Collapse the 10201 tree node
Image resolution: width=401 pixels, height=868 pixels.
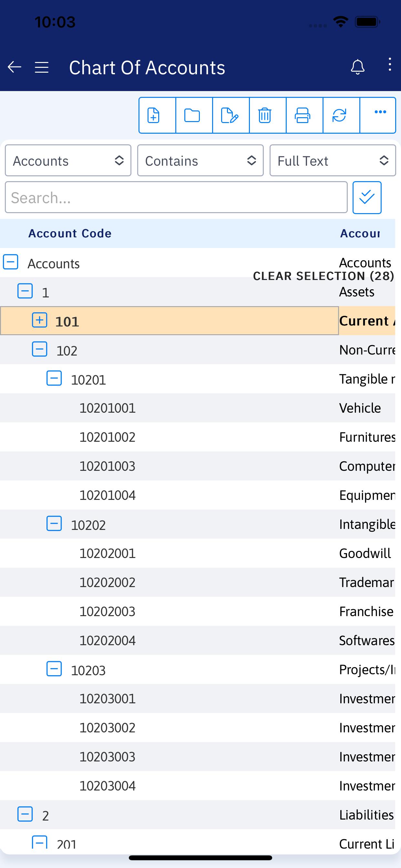tap(54, 378)
